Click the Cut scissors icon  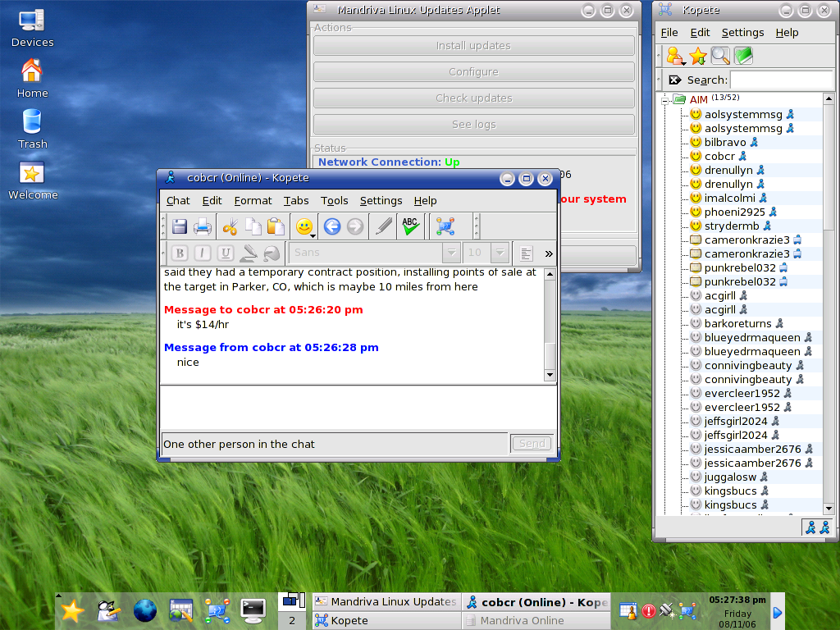(230, 226)
